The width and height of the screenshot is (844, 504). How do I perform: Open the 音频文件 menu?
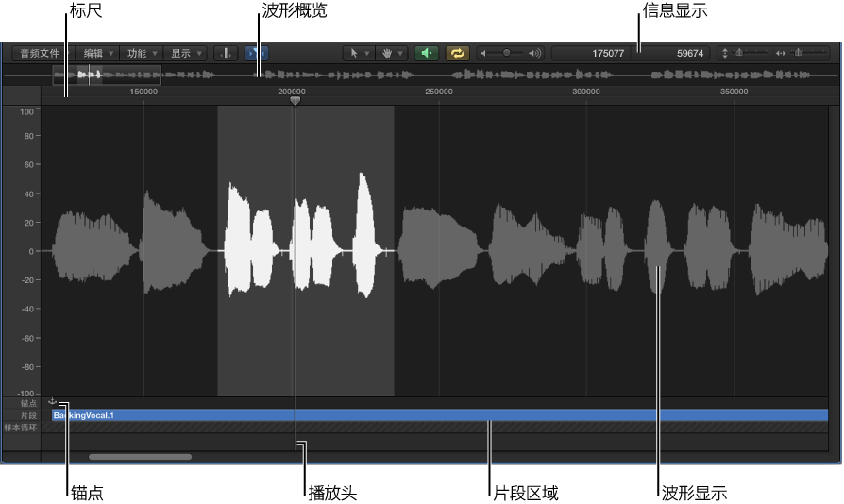43,53
